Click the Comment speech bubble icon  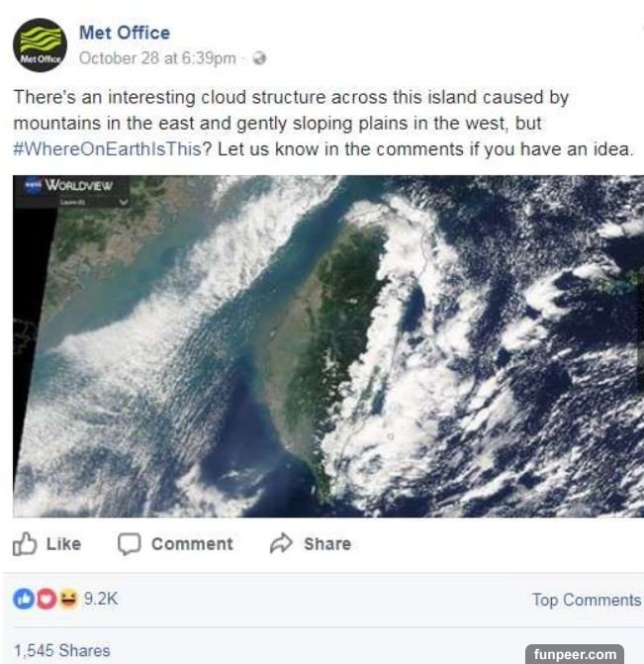tap(130, 543)
